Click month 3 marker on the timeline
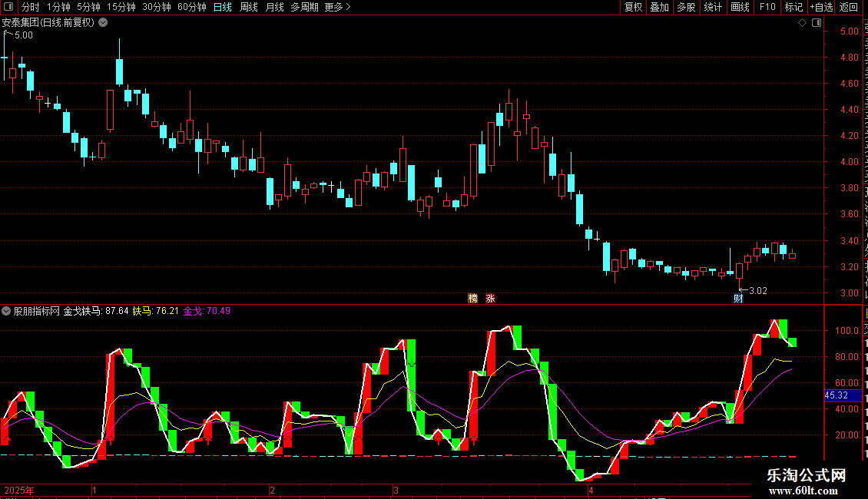The image size is (868, 499). [x=396, y=490]
